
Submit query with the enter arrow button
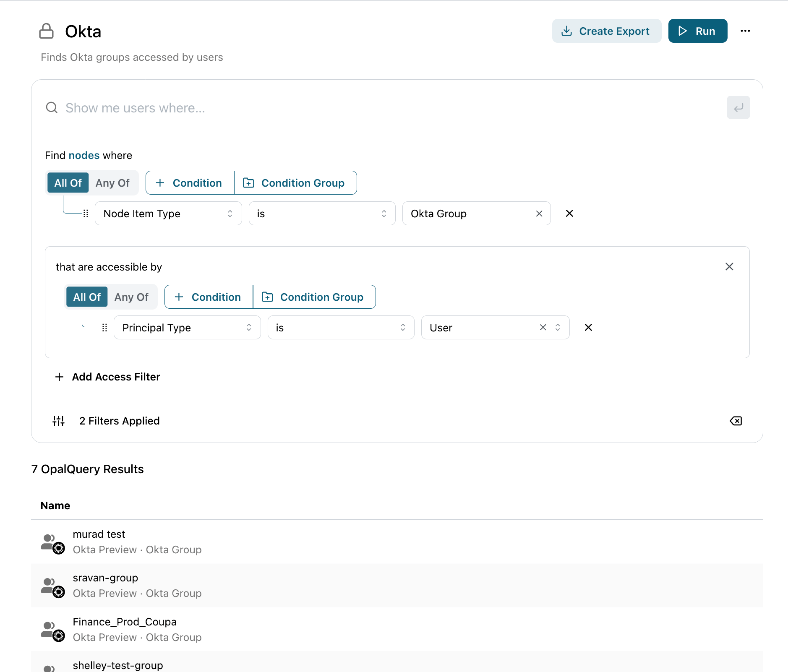738,108
